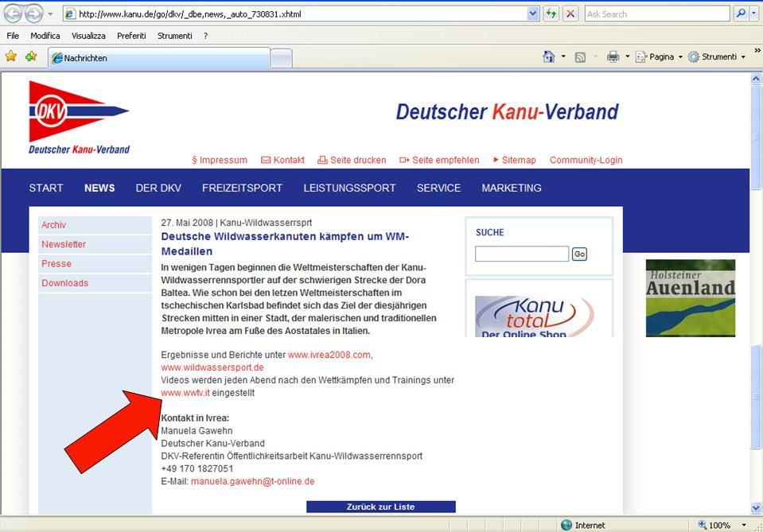Open Archiv in the sidebar

pos(95,225)
